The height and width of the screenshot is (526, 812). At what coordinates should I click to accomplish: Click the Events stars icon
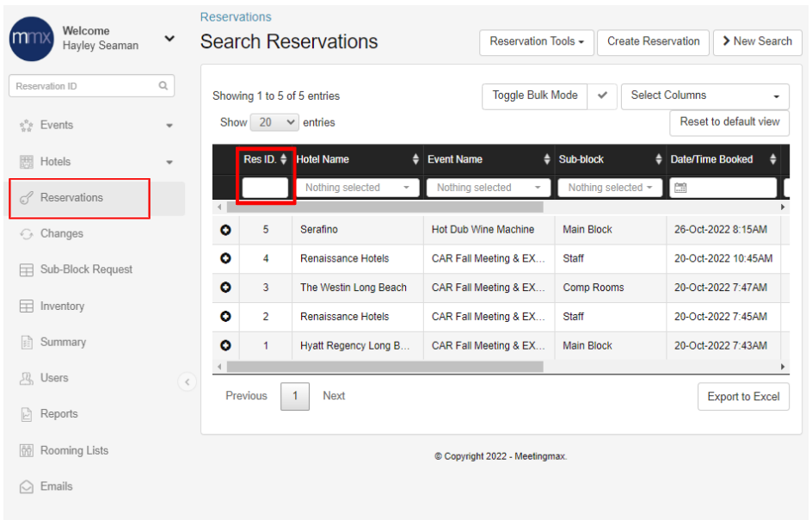point(27,126)
